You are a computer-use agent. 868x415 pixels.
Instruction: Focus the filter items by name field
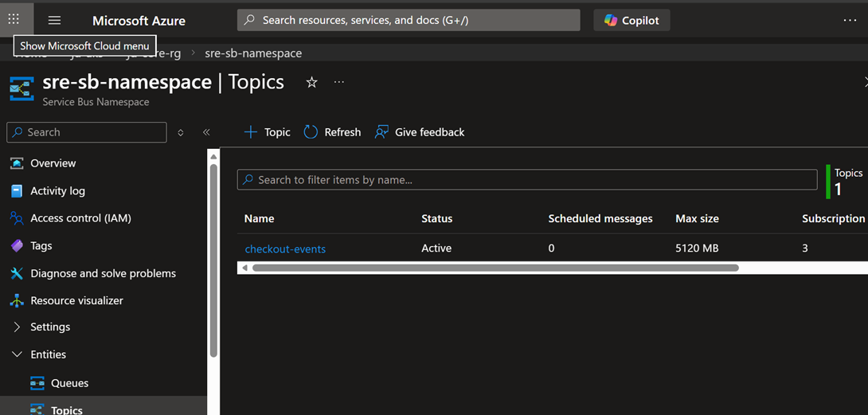[527, 180]
